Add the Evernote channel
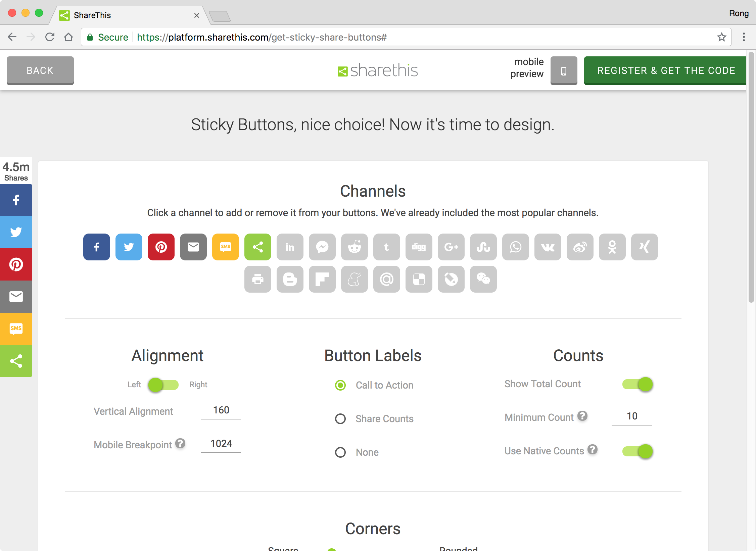This screenshot has height=551, width=756. (355, 279)
